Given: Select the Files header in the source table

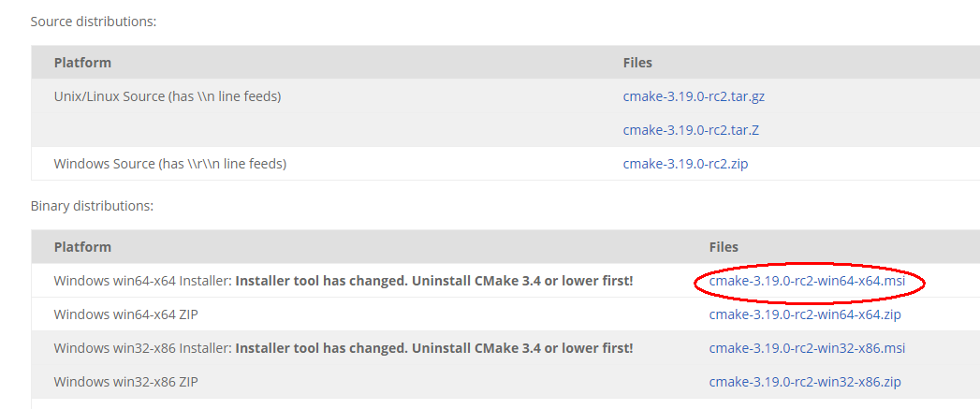Looking at the screenshot, I should coord(637,63).
